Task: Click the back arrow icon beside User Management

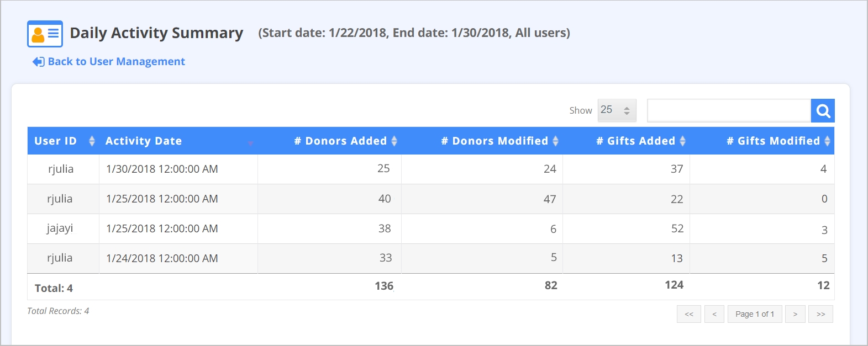Action: (x=38, y=62)
